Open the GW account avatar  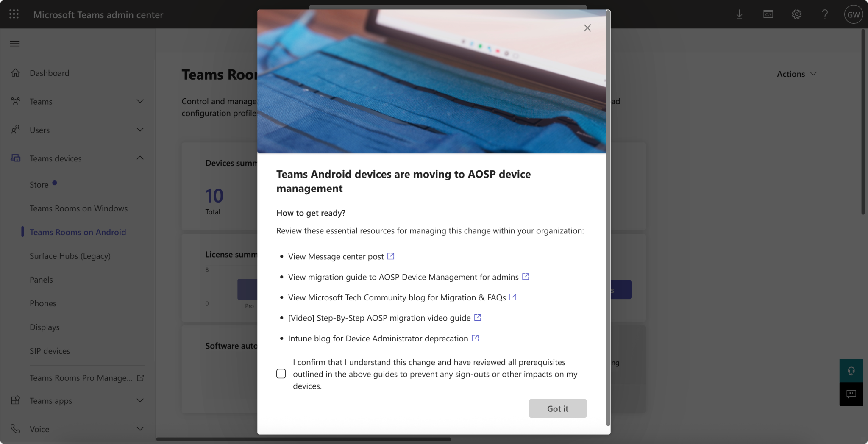point(854,14)
